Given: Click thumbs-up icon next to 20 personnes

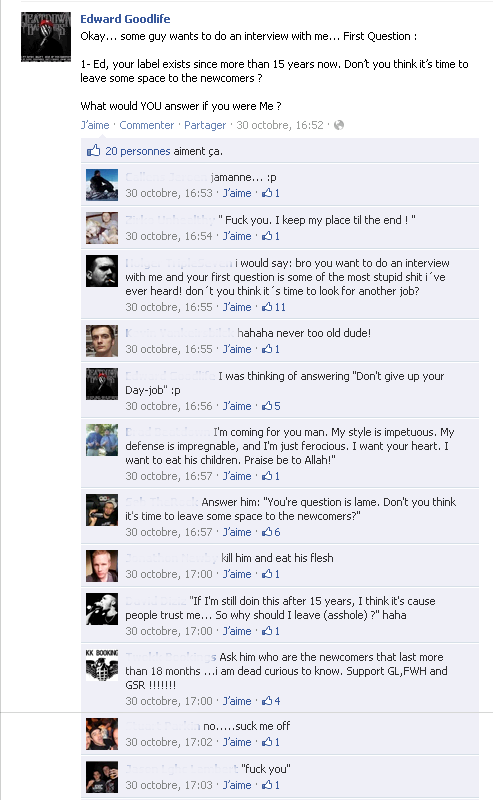Looking at the screenshot, I should 93,151.
